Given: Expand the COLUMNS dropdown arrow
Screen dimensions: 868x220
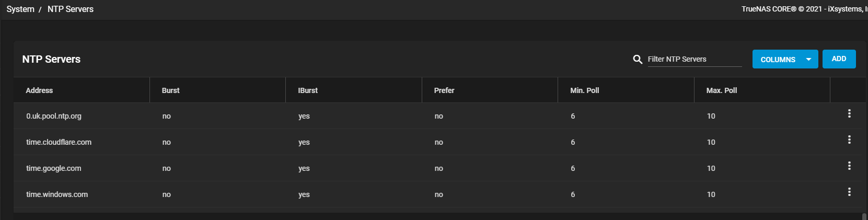Looking at the screenshot, I should [x=808, y=60].
